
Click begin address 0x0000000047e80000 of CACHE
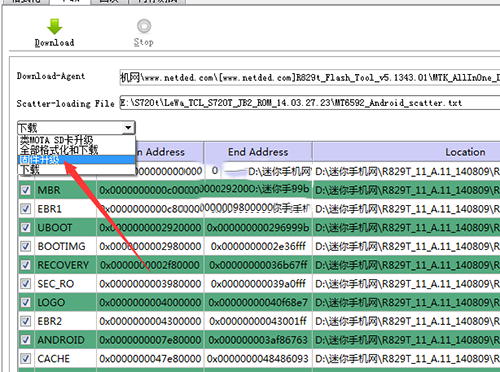point(150,358)
